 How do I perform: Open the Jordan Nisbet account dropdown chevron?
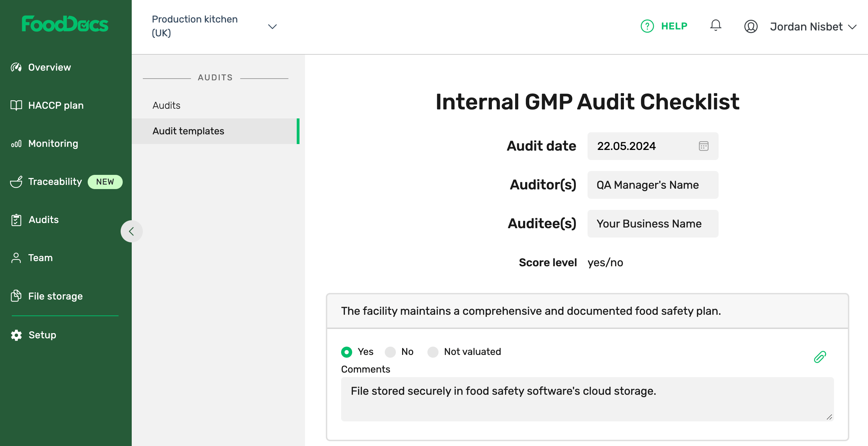[852, 27]
